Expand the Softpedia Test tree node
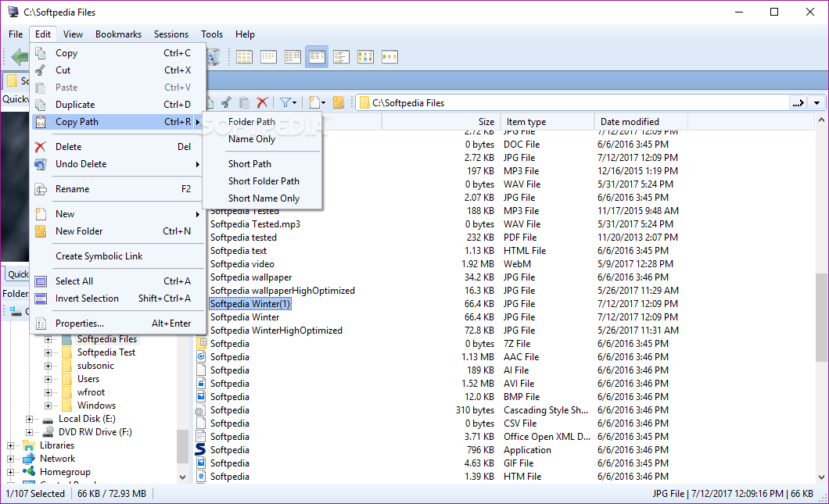This screenshot has height=504, width=829. pyautogui.click(x=48, y=352)
